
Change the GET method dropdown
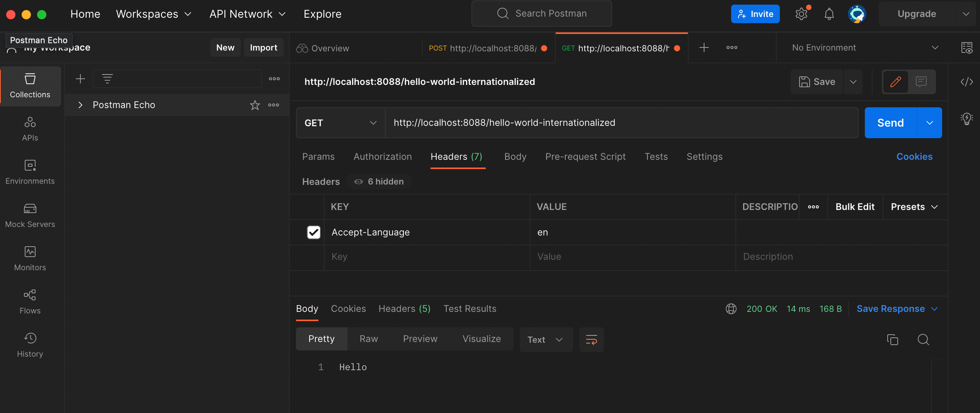coord(340,123)
